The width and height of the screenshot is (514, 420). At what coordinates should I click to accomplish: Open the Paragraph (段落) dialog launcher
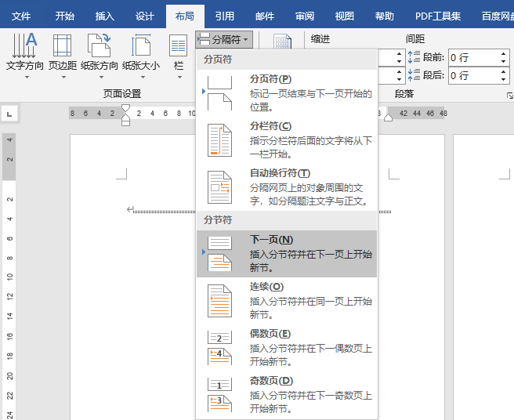pyautogui.click(x=510, y=95)
